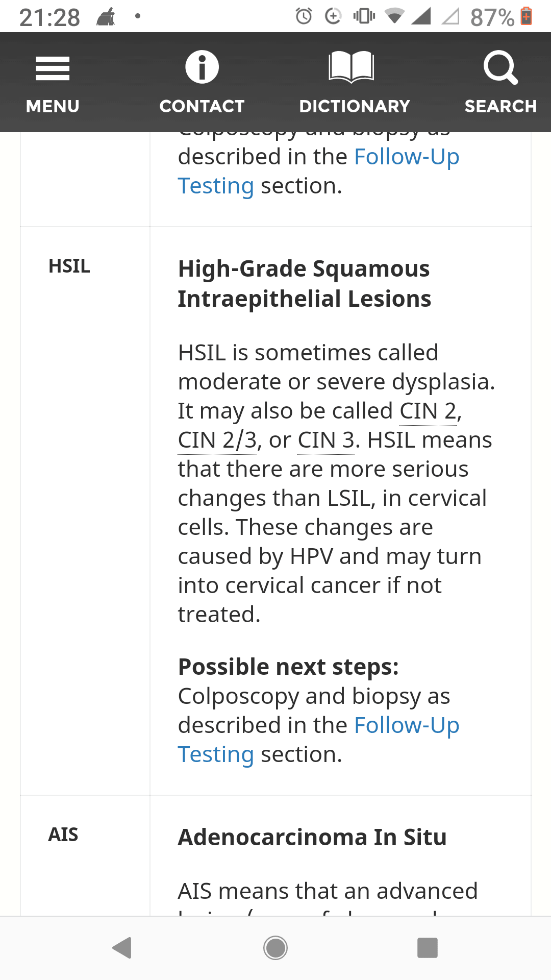Tap the AIS row abbreviation cell

(63, 835)
